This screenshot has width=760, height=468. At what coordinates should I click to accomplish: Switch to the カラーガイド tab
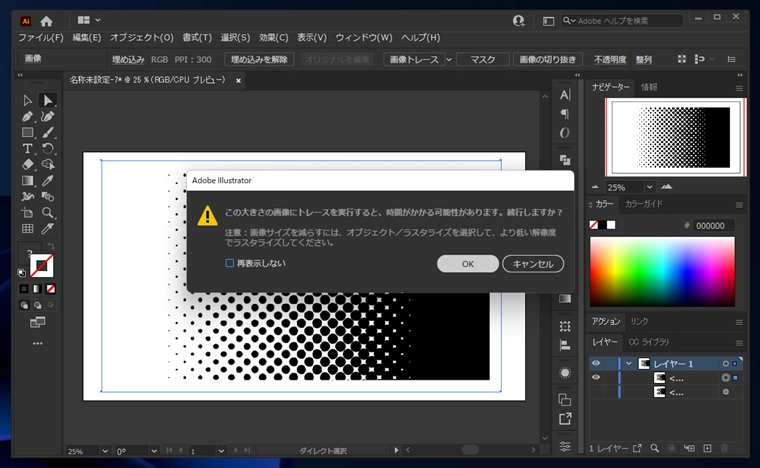click(643, 204)
